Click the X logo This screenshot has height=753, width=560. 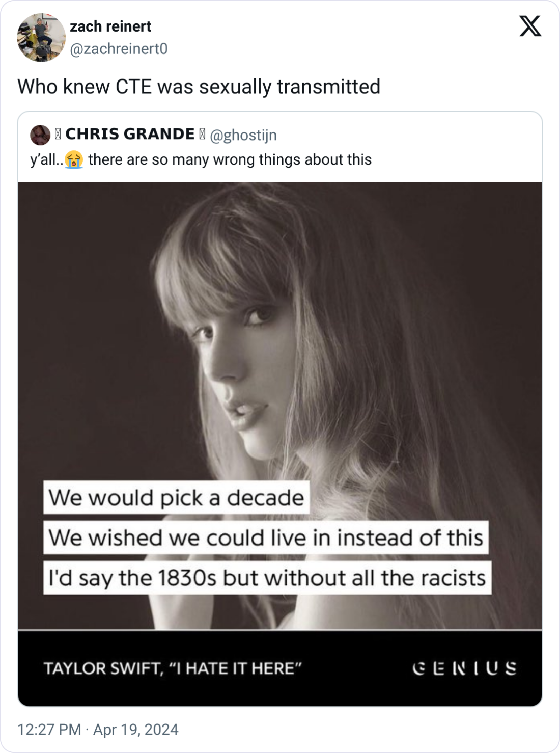point(530,26)
